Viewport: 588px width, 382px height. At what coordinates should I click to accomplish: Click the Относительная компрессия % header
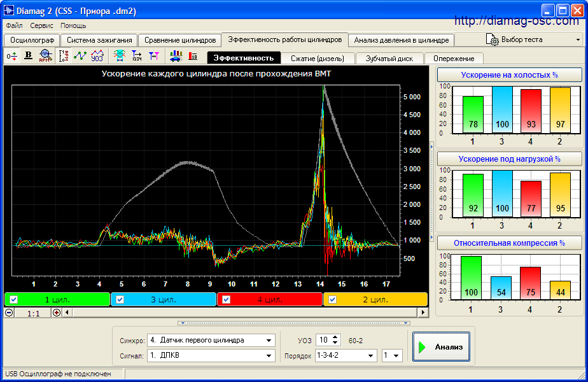[510, 243]
